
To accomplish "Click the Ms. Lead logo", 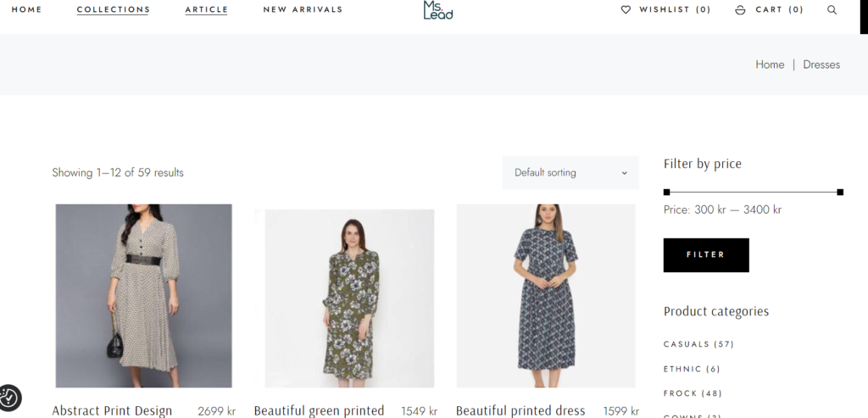I will [x=438, y=10].
